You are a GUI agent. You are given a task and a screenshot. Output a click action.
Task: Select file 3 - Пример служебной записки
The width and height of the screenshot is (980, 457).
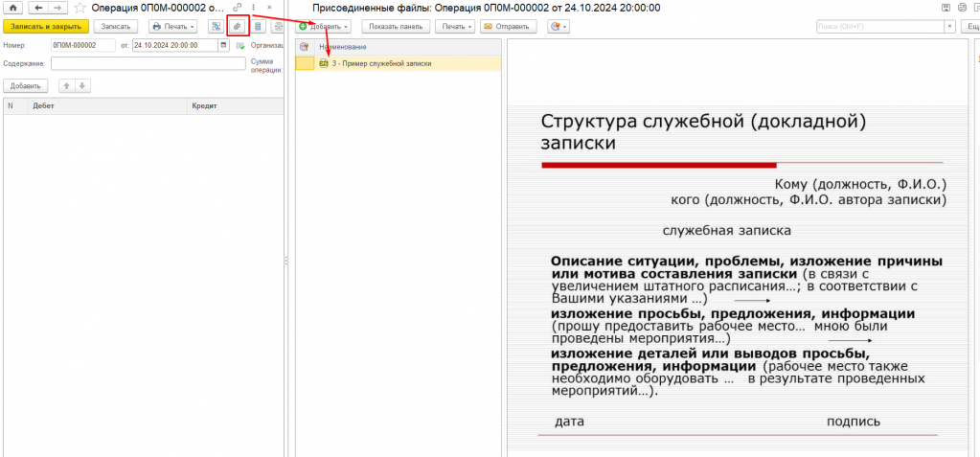(398, 63)
